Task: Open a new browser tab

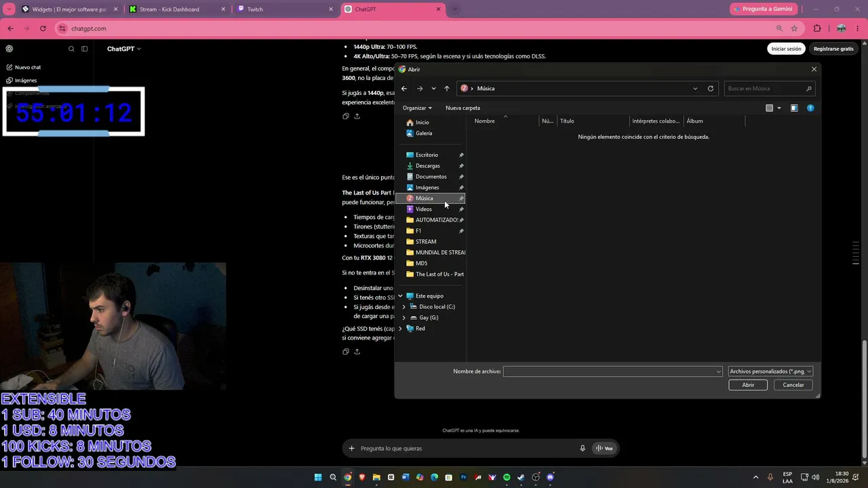Action: [455, 9]
